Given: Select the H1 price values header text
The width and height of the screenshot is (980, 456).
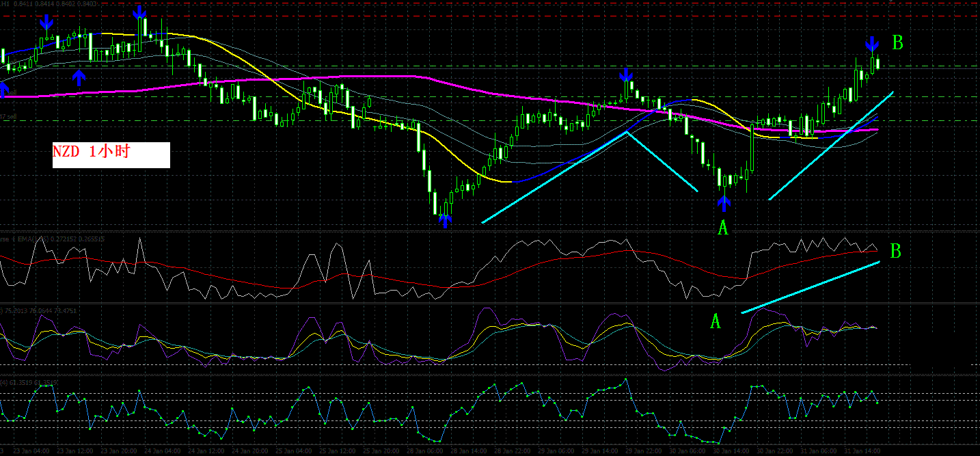Looking at the screenshot, I should point(49,4).
